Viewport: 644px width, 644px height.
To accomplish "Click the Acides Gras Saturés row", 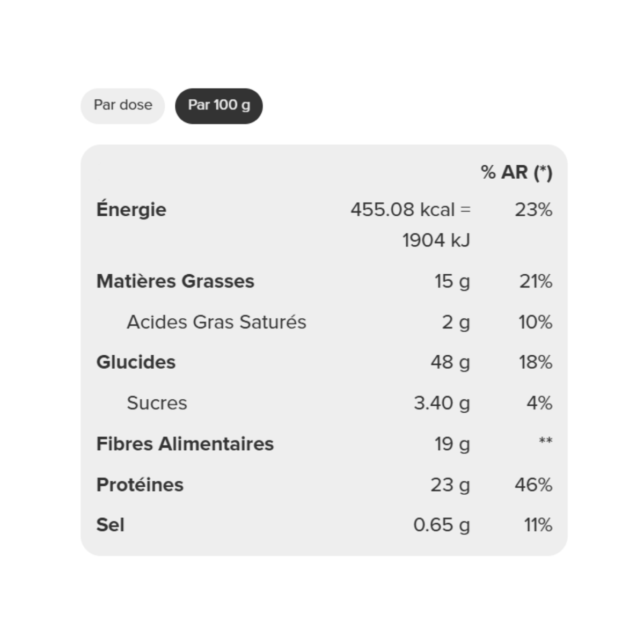I will (324, 322).
